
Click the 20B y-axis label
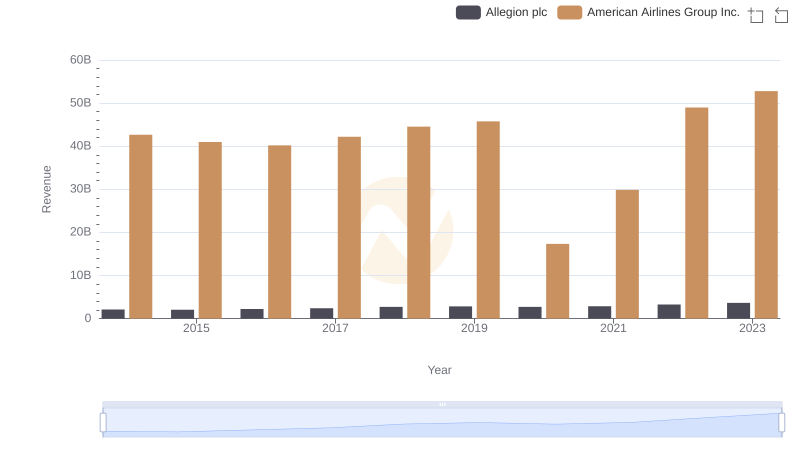[x=81, y=232]
